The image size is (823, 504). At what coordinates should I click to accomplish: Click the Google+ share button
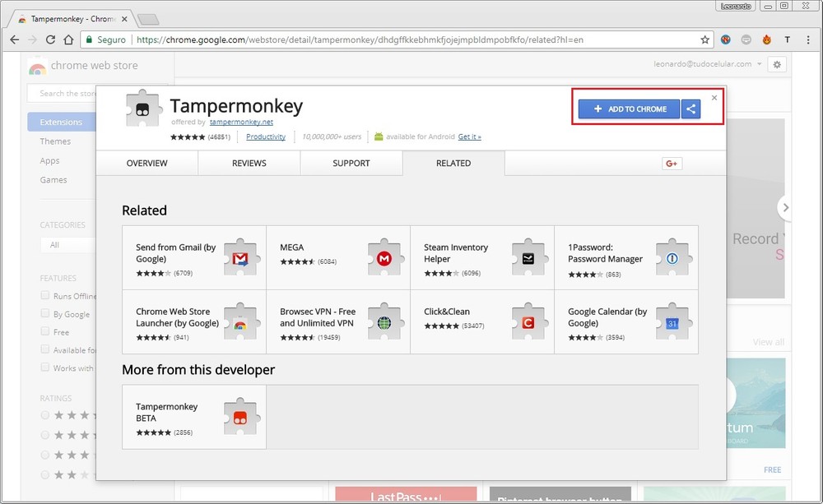click(672, 164)
